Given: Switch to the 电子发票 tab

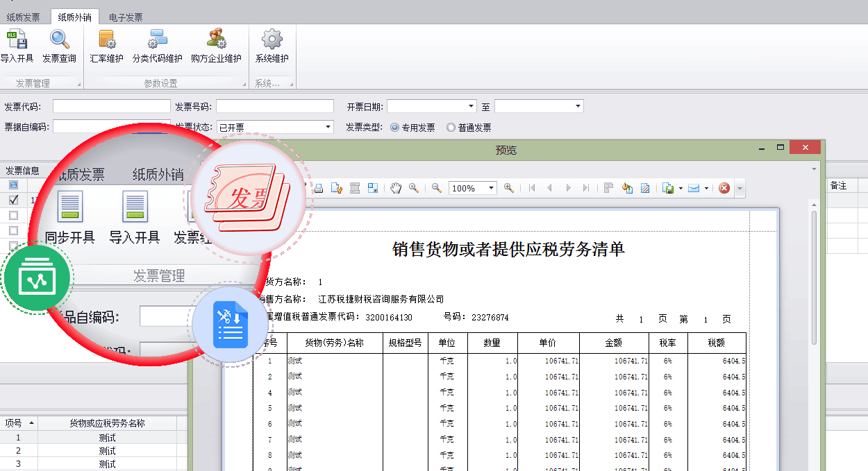Looking at the screenshot, I should click(126, 17).
